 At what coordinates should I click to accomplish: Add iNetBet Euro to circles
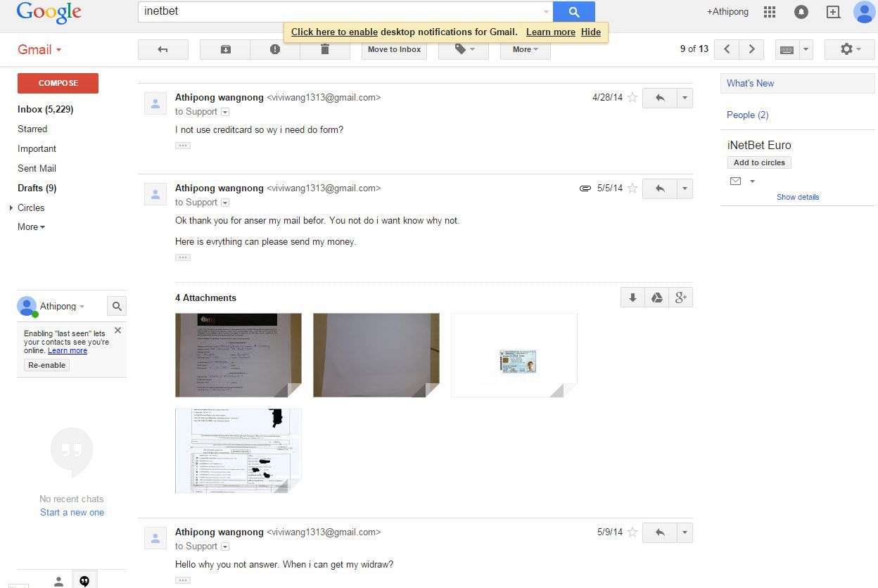coord(759,162)
